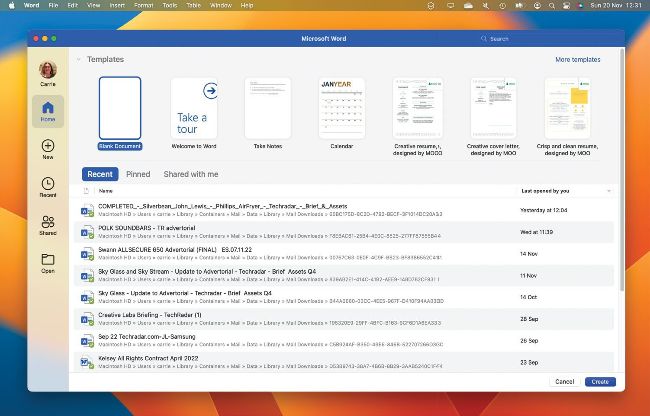Sort by Last opened by you column
The width and height of the screenshot is (650, 416).
click(545, 190)
